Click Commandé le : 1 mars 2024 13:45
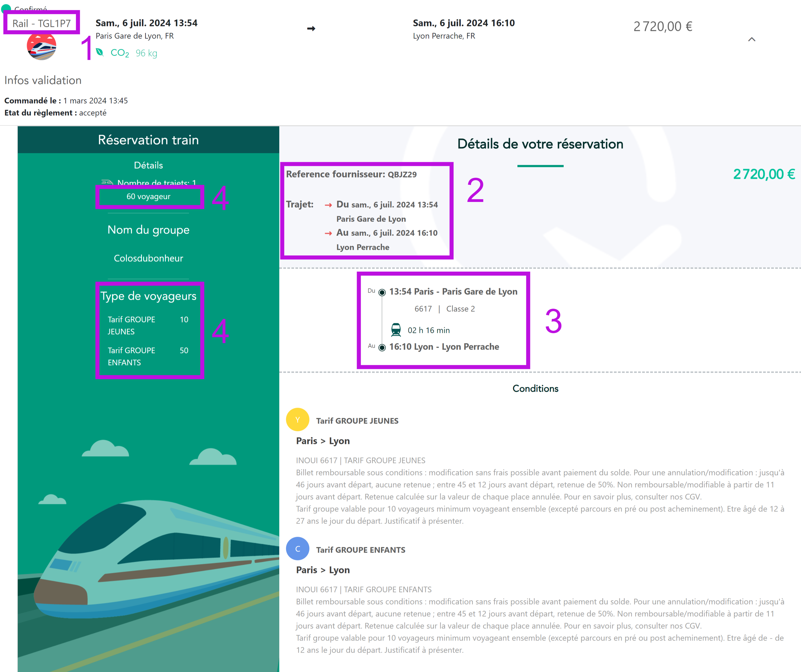Viewport: 801px width, 672px height. click(x=66, y=101)
